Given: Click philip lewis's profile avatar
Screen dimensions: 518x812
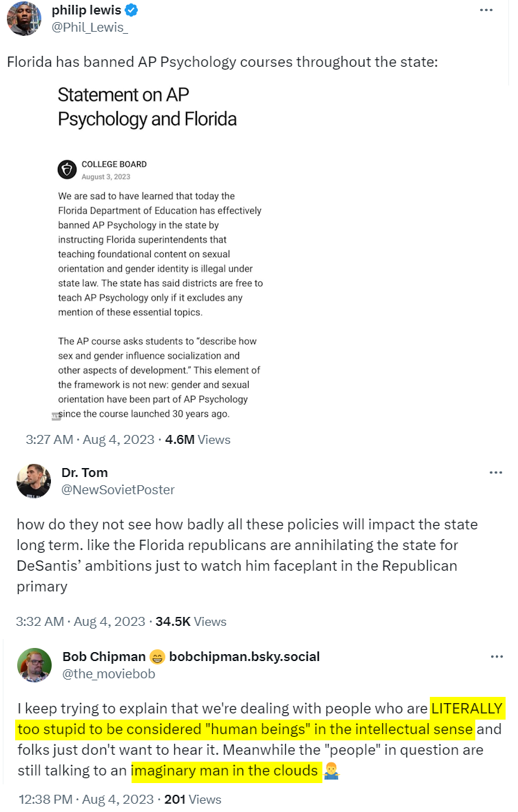Looking at the screenshot, I should point(24,19).
